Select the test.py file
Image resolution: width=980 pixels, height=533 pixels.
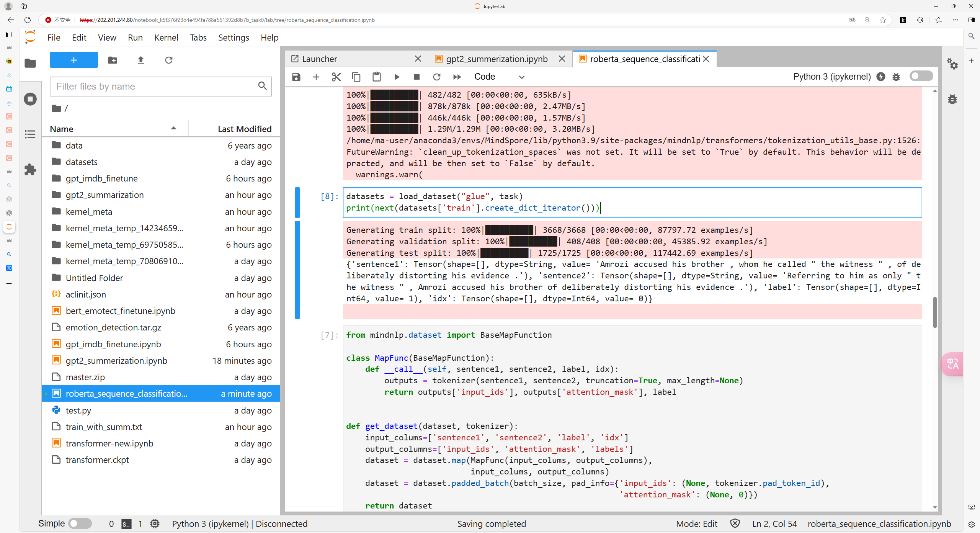tap(161, 410)
